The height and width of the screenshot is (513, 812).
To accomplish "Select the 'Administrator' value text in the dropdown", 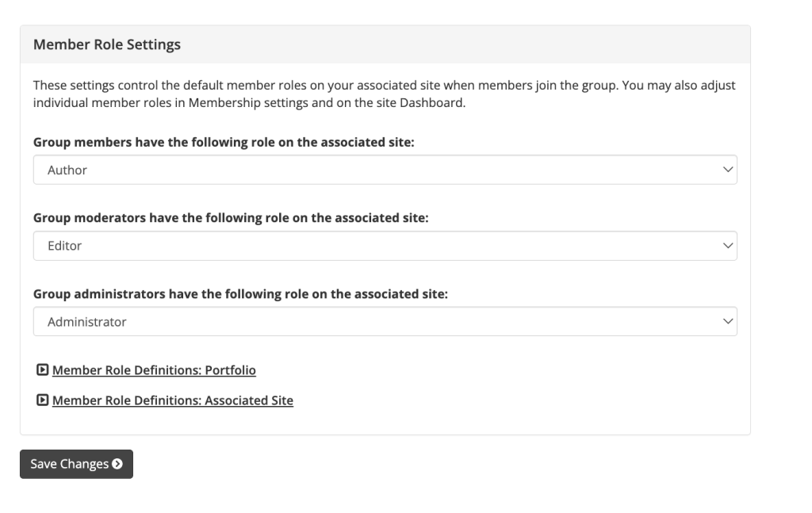I will pos(87,322).
